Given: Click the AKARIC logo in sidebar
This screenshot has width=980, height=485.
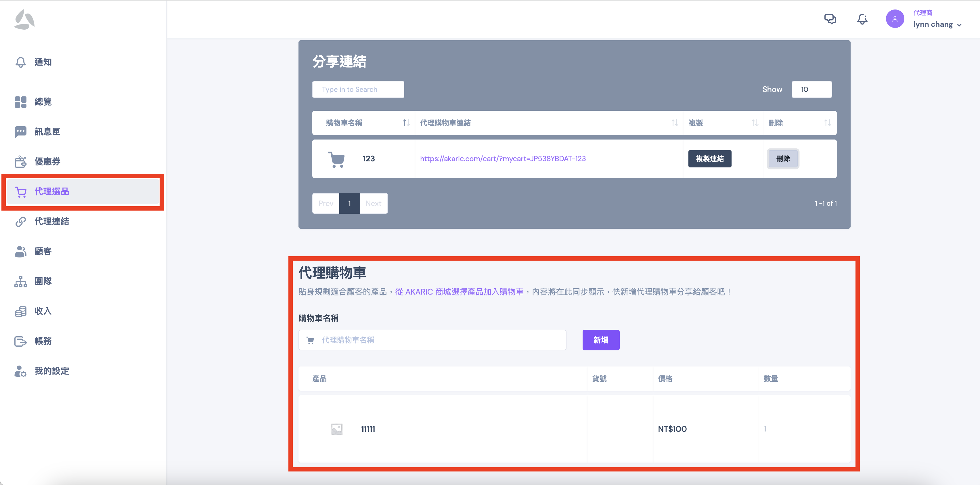Looking at the screenshot, I should [x=24, y=19].
